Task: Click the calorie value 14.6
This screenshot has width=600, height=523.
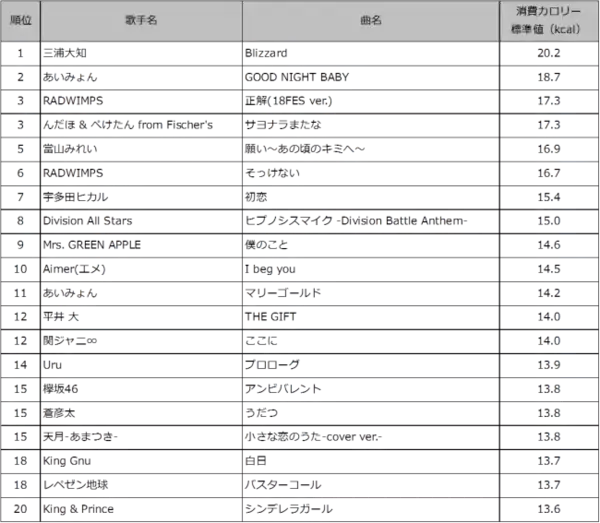Action: (x=548, y=245)
